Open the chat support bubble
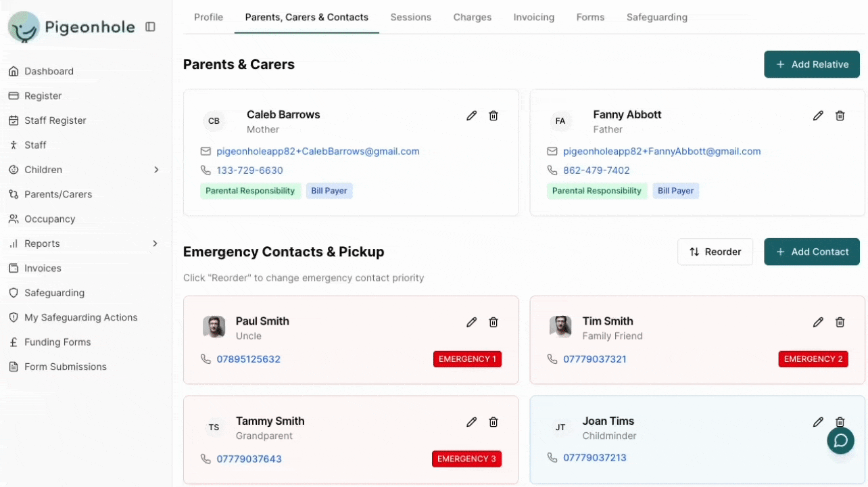The width and height of the screenshot is (868, 487). point(840,441)
